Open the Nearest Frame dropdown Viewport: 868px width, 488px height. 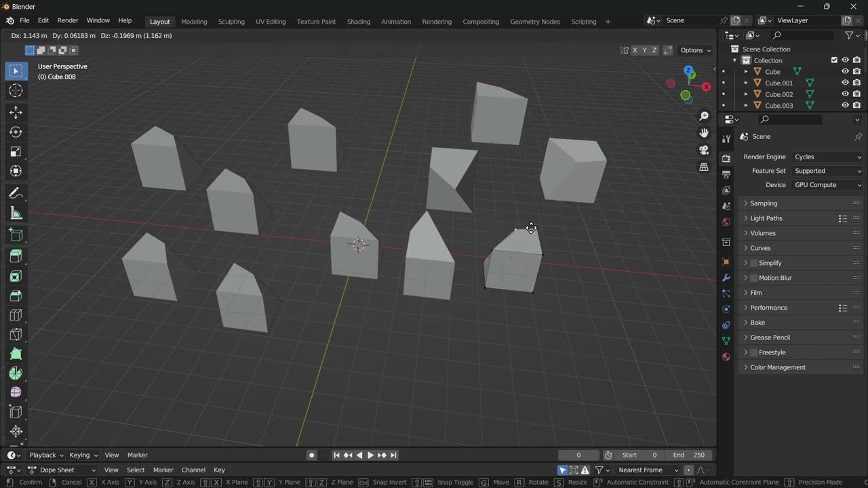click(649, 470)
